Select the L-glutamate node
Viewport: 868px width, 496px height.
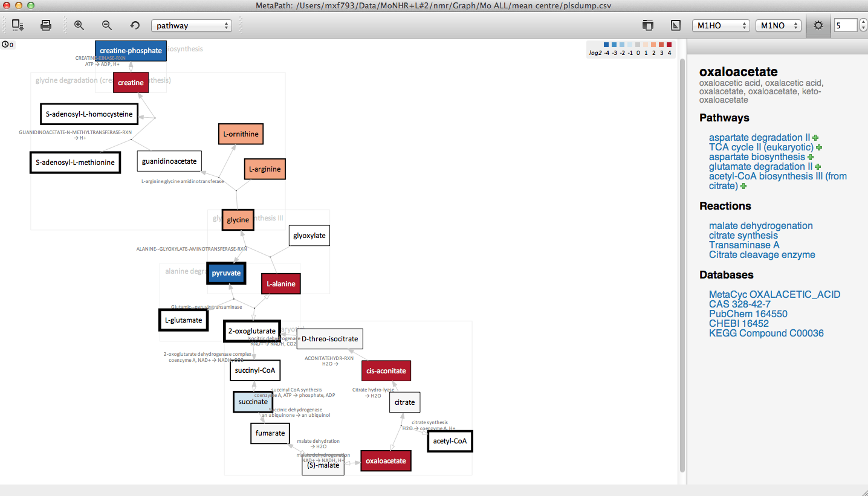183,320
